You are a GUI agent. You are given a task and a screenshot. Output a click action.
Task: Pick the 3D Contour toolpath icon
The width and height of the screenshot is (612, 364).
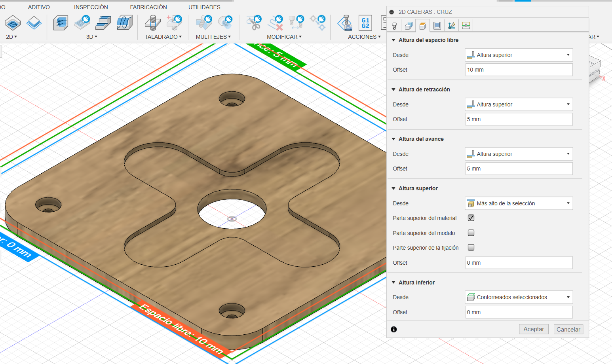pos(125,23)
